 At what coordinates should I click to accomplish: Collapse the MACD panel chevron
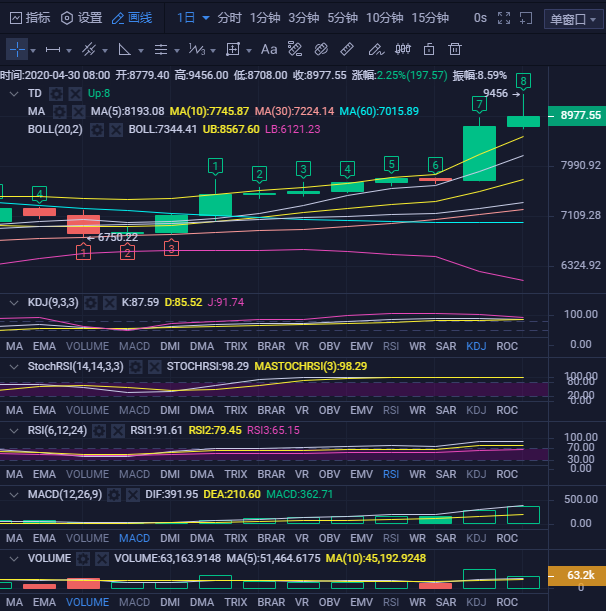point(14,495)
